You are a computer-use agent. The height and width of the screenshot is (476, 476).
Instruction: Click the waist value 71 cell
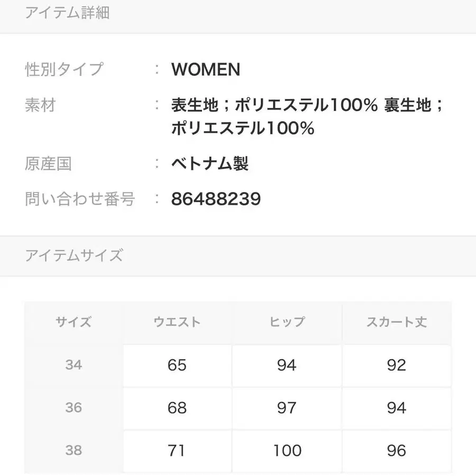[x=177, y=451]
